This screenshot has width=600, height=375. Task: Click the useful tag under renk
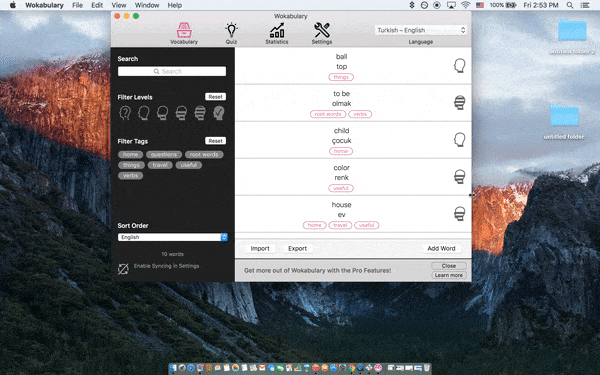point(341,188)
